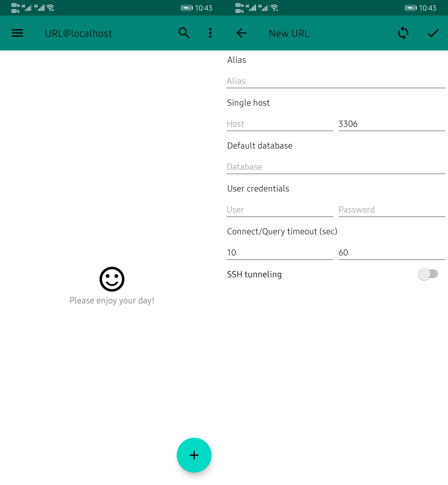
Task: Tap the URL@localhost title
Action: [78, 33]
